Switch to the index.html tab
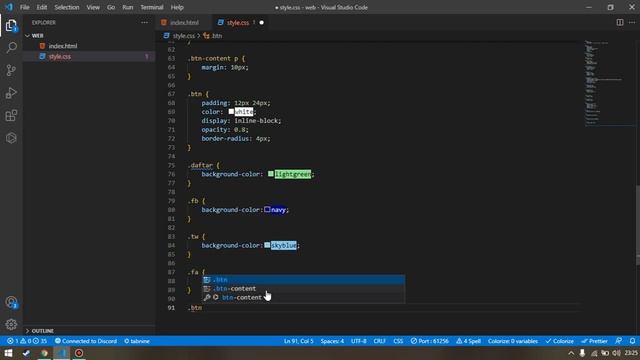This screenshot has width=640, height=360. click(x=184, y=22)
